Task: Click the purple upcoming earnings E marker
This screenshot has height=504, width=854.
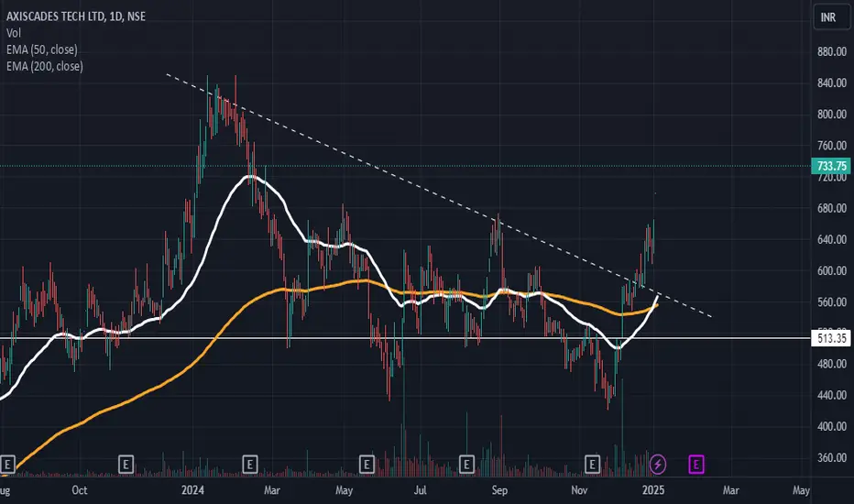Action: pos(696,465)
